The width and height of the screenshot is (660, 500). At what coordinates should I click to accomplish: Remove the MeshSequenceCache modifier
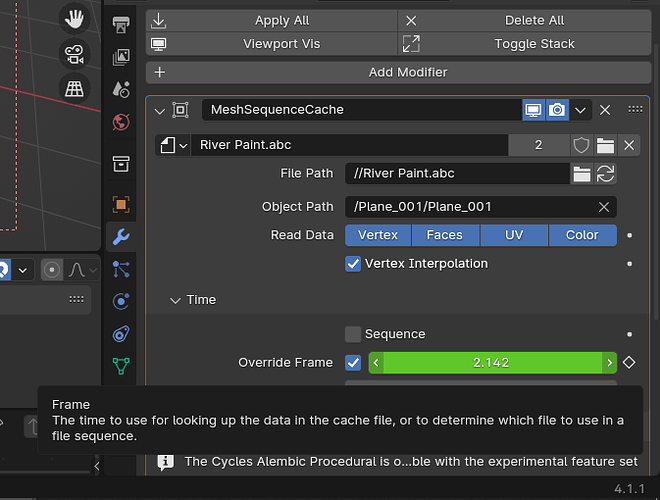605,110
